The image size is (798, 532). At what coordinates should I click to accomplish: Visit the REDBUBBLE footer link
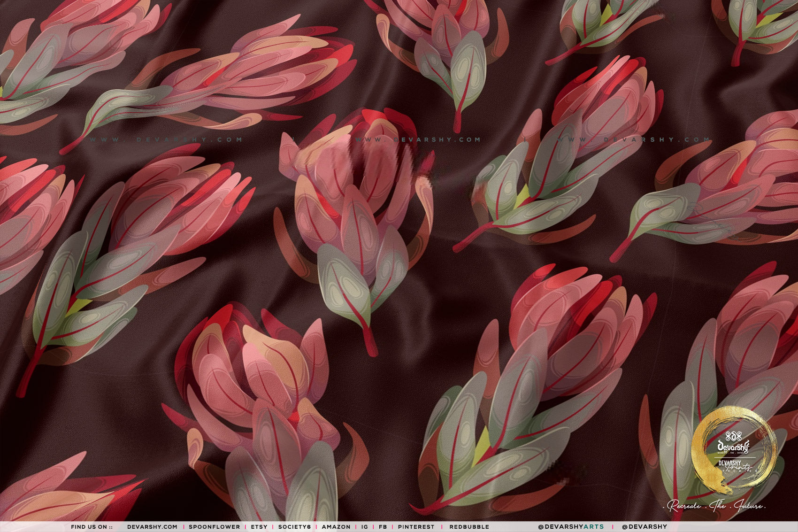coord(469,527)
